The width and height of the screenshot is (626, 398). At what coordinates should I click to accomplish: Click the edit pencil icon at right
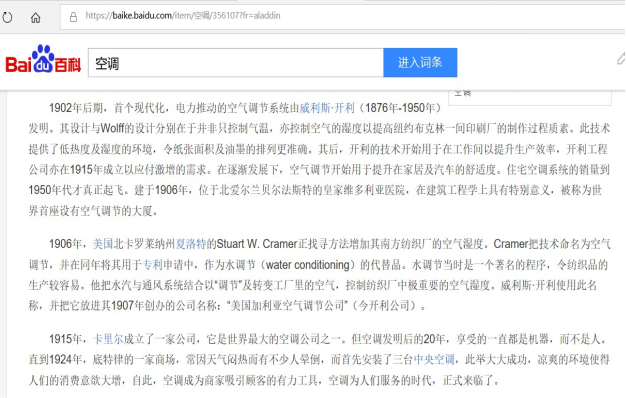[x=621, y=58]
